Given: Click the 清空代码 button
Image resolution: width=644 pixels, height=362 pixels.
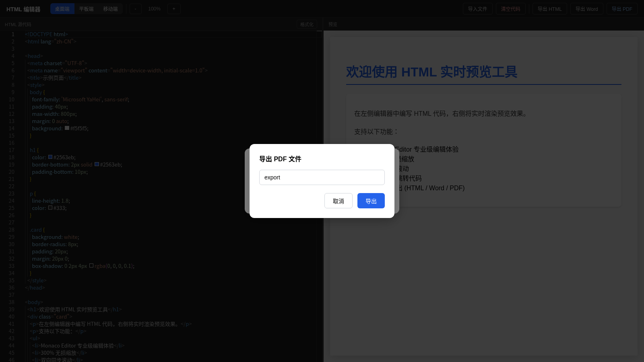Looking at the screenshot, I should point(510,9).
